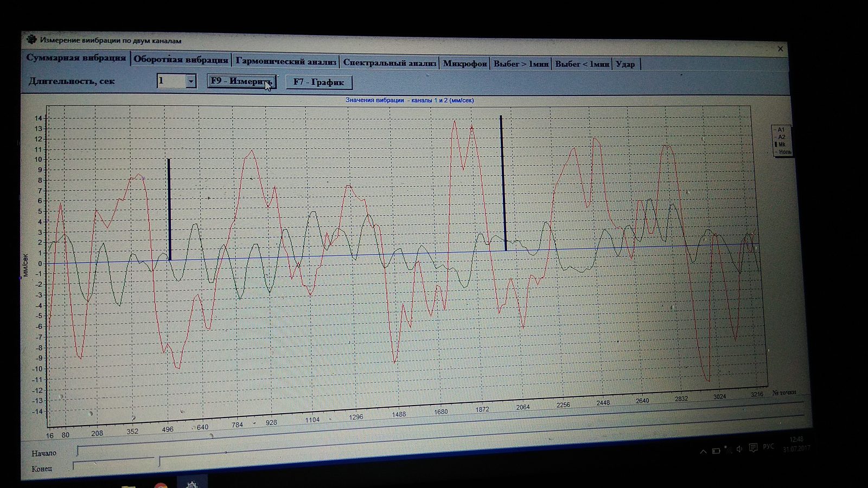Click the № точки x-axis label
The image size is (868, 488).
784,392
